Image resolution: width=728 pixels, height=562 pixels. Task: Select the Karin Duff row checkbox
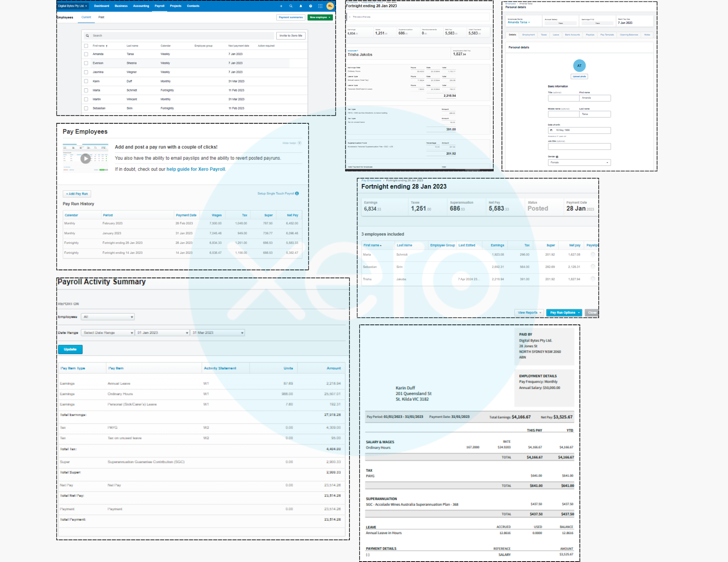pos(86,81)
